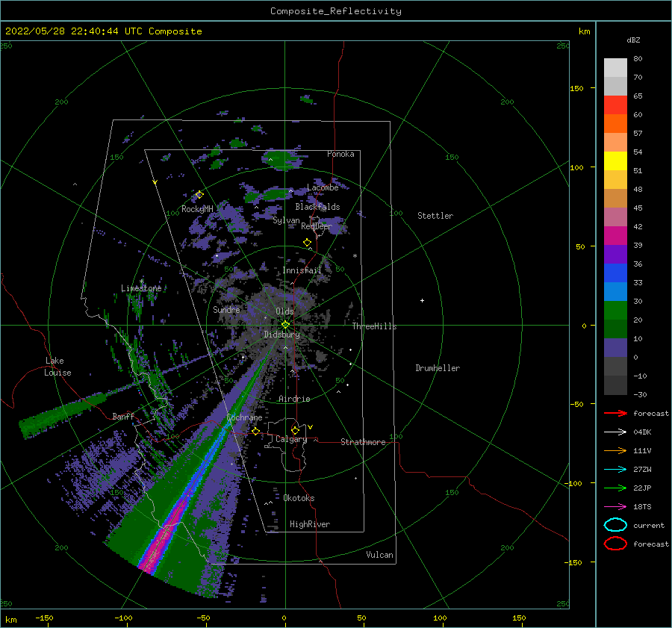Click the Stettler city label
Image resolution: width=672 pixels, height=628 pixels.
coord(435,216)
